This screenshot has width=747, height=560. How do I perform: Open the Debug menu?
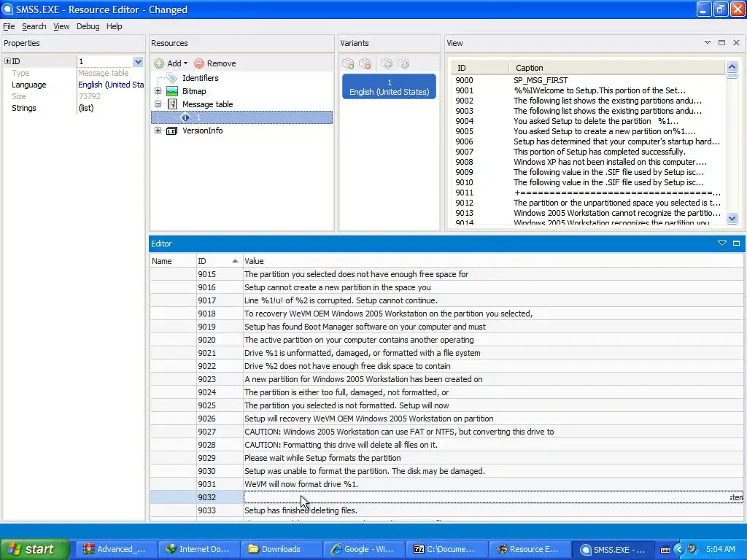pos(88,26)
